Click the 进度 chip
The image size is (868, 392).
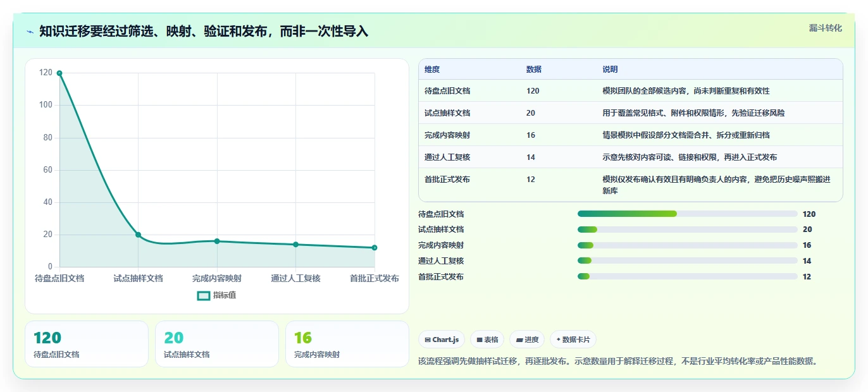(527, 340)
